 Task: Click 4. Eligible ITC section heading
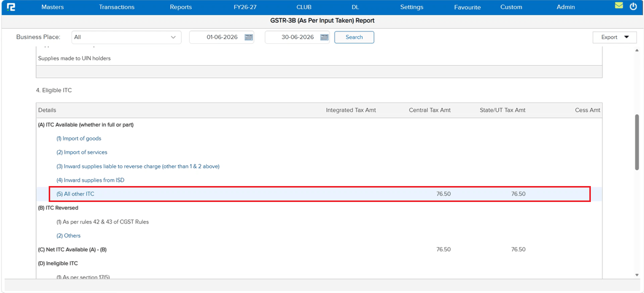coord(54,91)
